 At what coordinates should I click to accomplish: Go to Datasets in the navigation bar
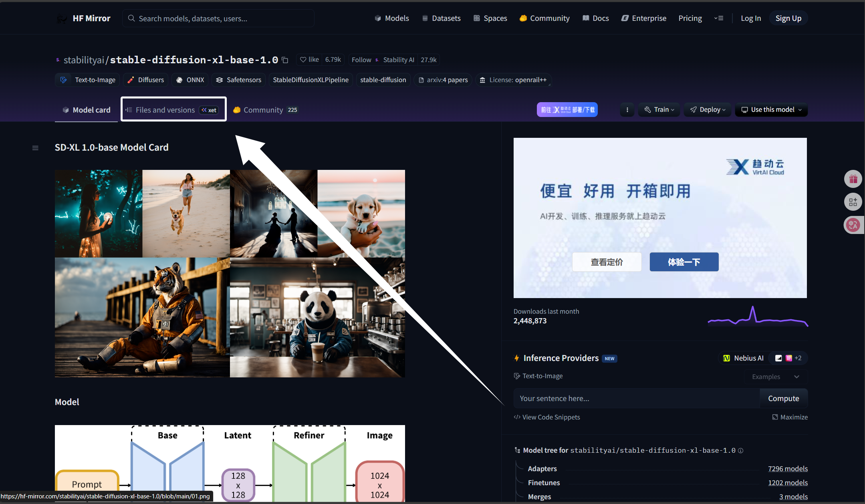pos(442,18)
